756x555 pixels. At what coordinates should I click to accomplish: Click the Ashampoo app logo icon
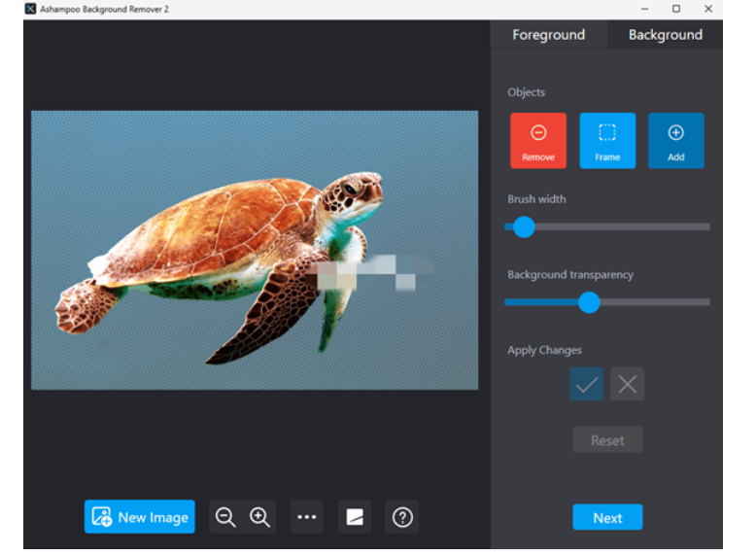point(30,9)
